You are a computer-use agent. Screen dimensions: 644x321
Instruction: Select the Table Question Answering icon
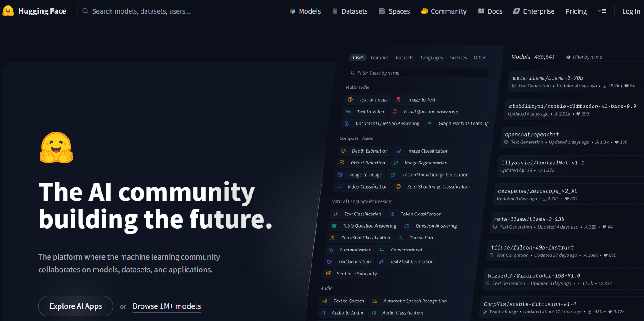(334, 226)
